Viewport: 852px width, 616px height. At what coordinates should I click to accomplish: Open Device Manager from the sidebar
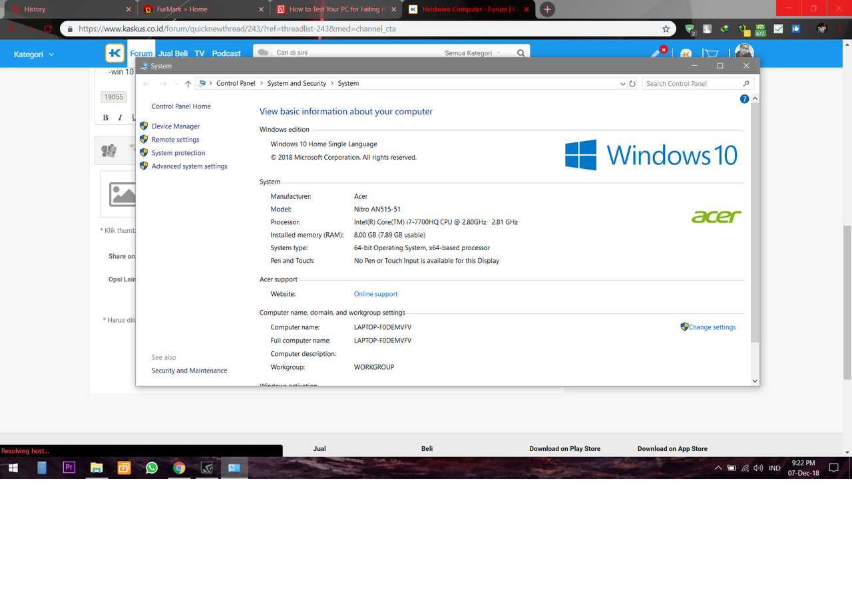click(176, 126)
